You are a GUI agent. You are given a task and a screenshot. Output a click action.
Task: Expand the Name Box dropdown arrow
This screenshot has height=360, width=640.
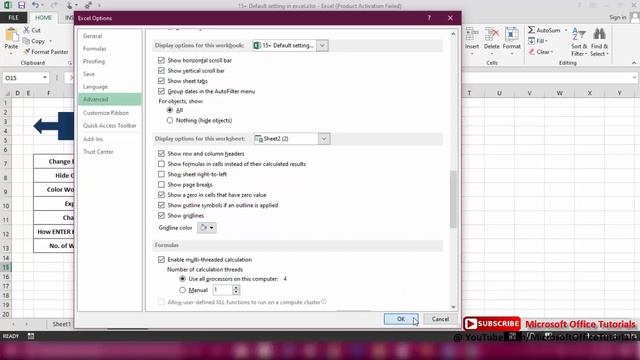(44, 78)
